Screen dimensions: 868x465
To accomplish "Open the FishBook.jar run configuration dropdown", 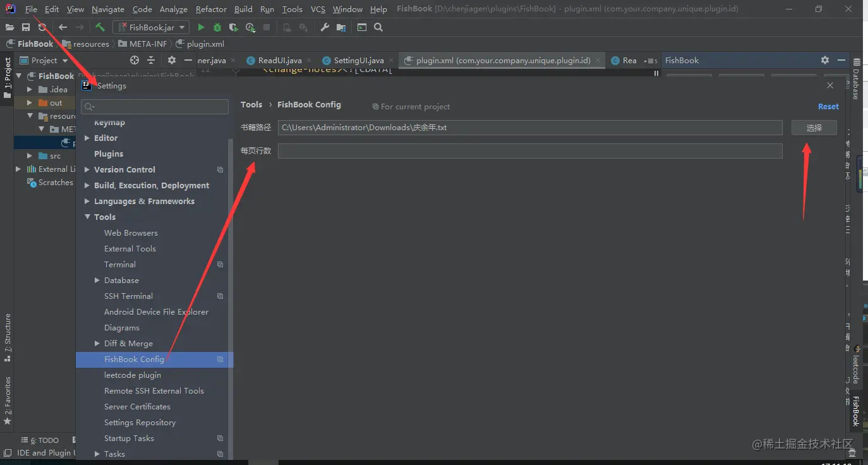I will tap(151, 27).
